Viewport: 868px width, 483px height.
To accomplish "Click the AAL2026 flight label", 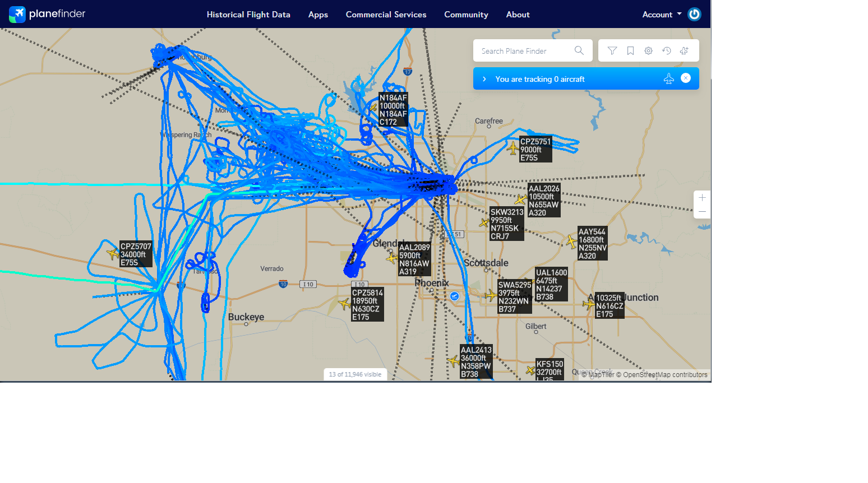I will 544,201.
